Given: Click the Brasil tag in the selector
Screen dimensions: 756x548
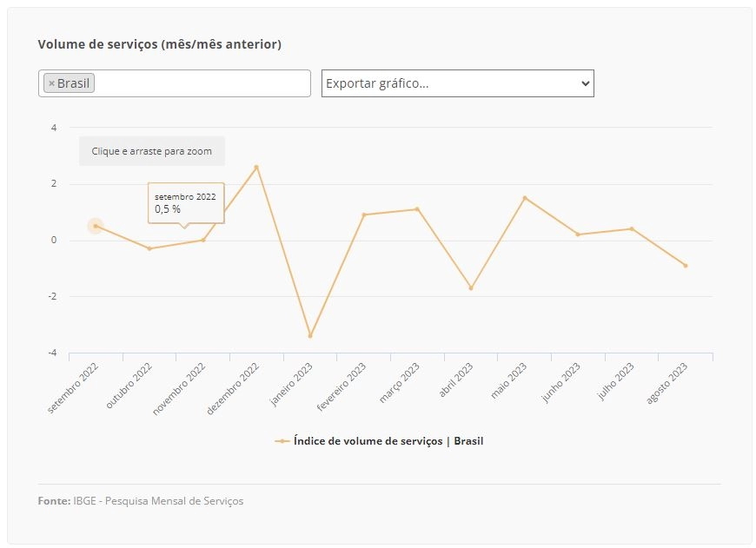Looking at the screenshot, I should 69,83.
